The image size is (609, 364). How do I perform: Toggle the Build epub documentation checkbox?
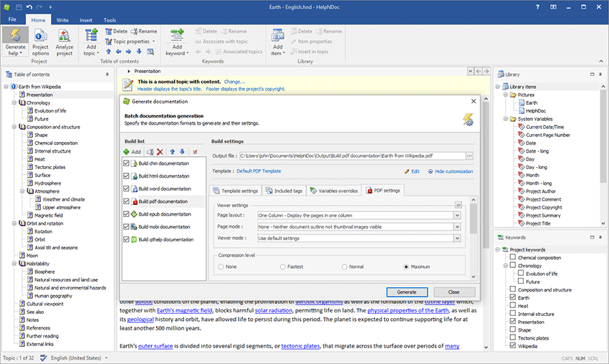click(x=127, y=214)
